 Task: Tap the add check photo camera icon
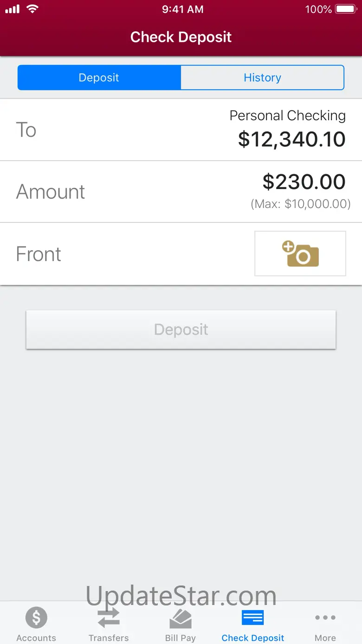point(300,254)
